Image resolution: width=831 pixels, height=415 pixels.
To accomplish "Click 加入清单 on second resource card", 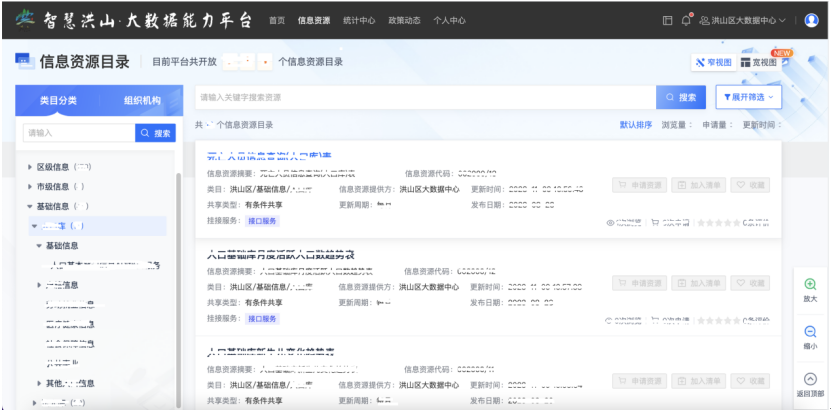I will (x=699, y=283).
